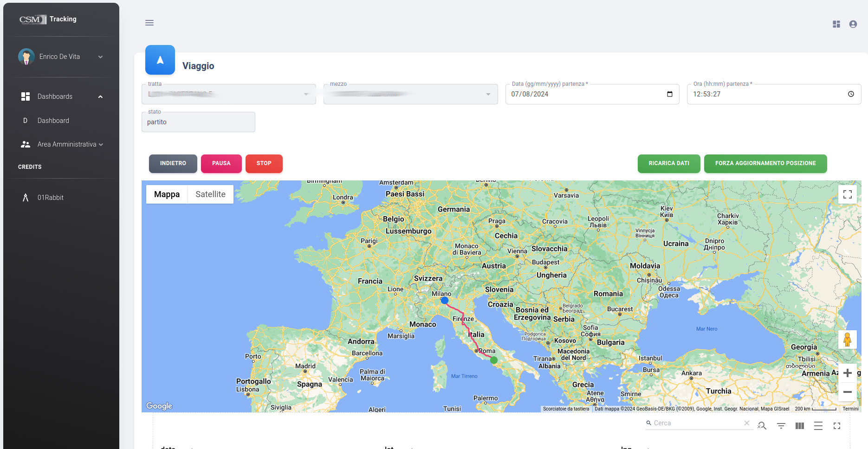
Task: Click the stato field showing partito
Action: pyautogui.click(x=198, y=122)
